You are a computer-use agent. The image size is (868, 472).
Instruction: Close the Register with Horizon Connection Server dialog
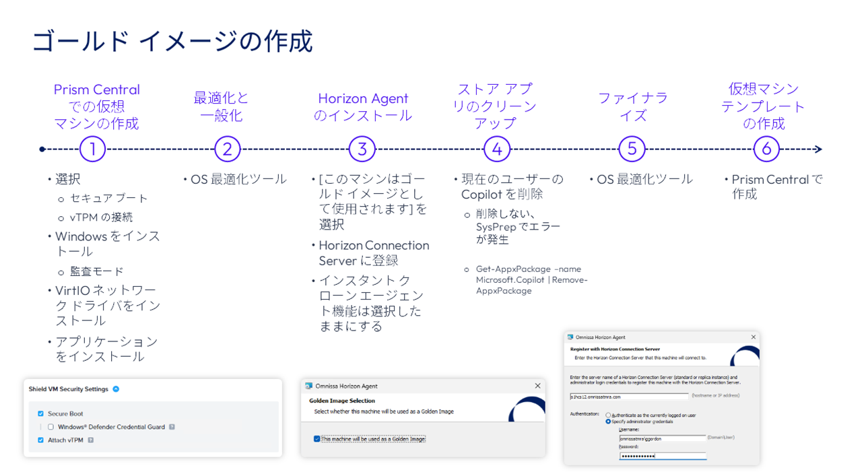pyautogui.click(x=753, y=337)
